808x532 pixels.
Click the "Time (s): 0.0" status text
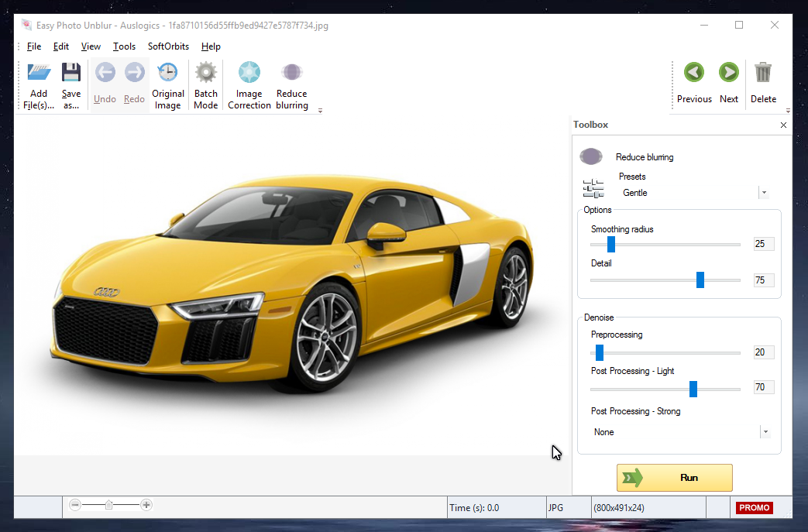click(x=474, y=508)
